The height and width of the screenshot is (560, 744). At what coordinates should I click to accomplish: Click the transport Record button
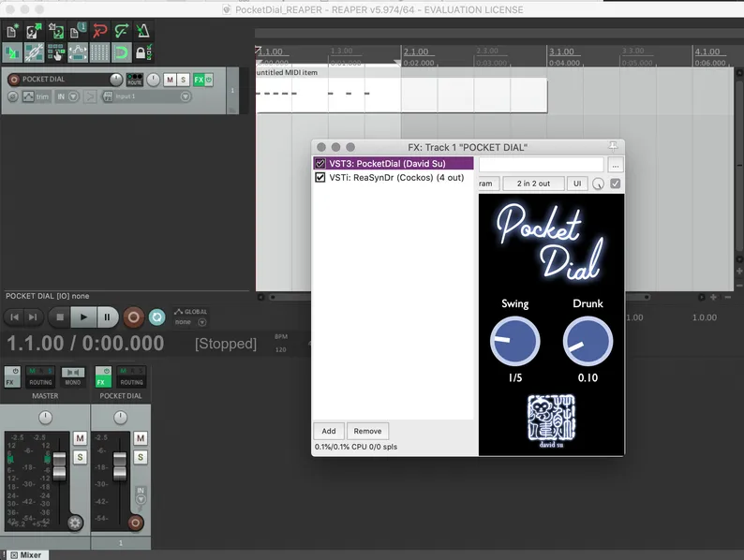(134, 317)
